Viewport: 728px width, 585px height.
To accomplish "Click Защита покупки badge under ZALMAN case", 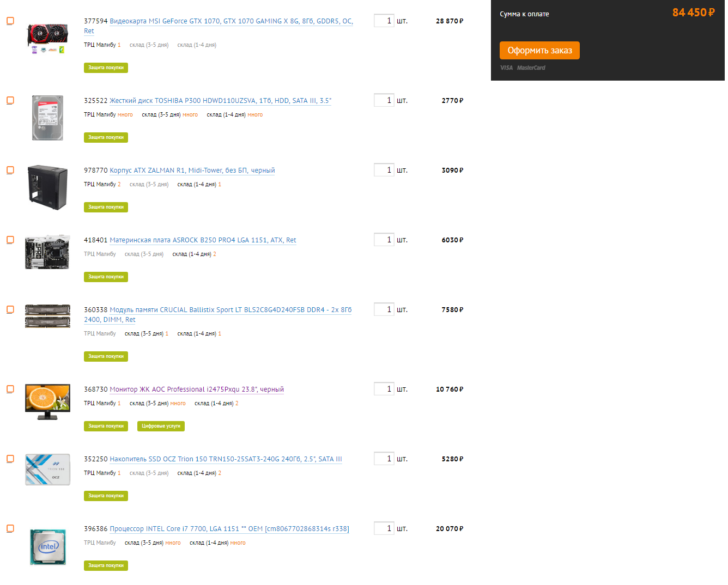I will coord(106,207).
